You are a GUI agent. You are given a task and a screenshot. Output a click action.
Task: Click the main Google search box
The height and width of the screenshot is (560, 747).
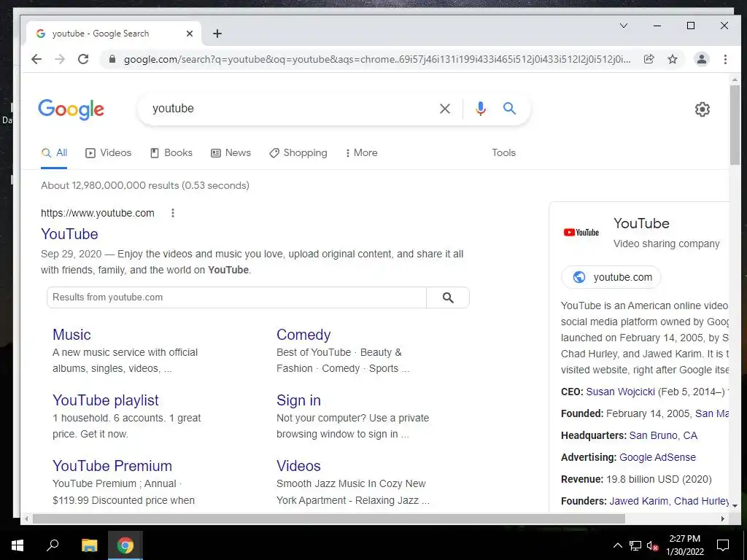pos(290,109)
